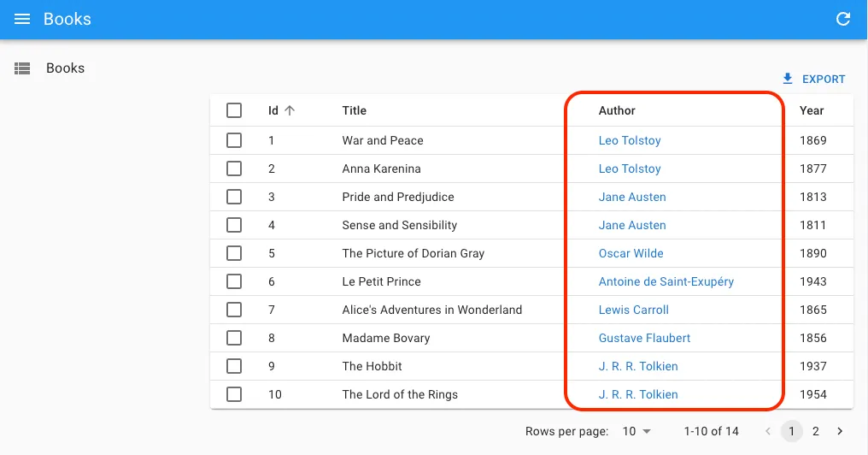Open Books in the sidebar menu
868x455 pixels.
click(65, 68)
